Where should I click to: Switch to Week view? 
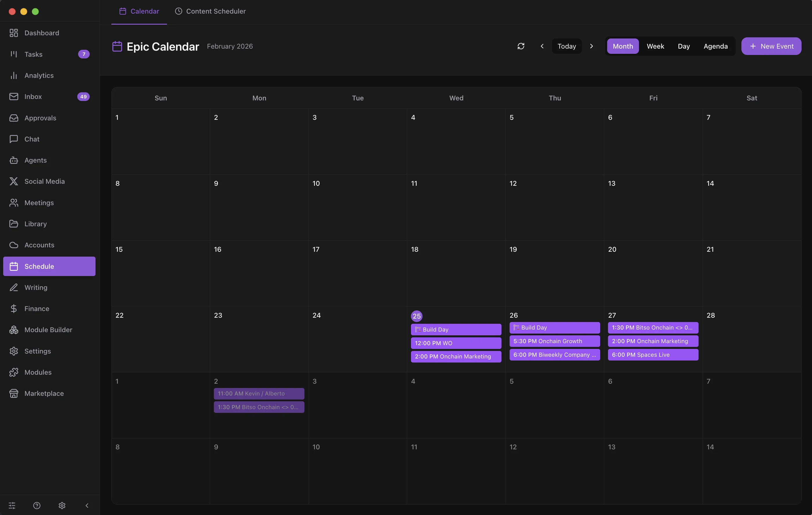coord(655,46)
